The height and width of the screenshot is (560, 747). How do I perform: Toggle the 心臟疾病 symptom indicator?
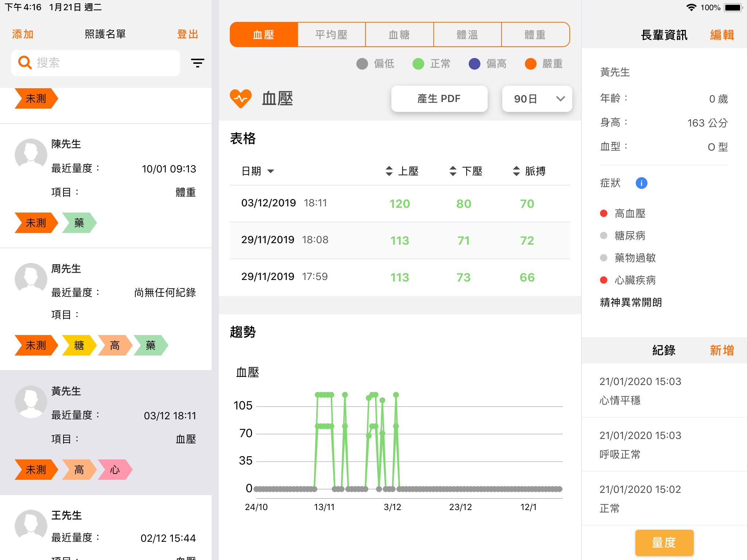(604, 280)
